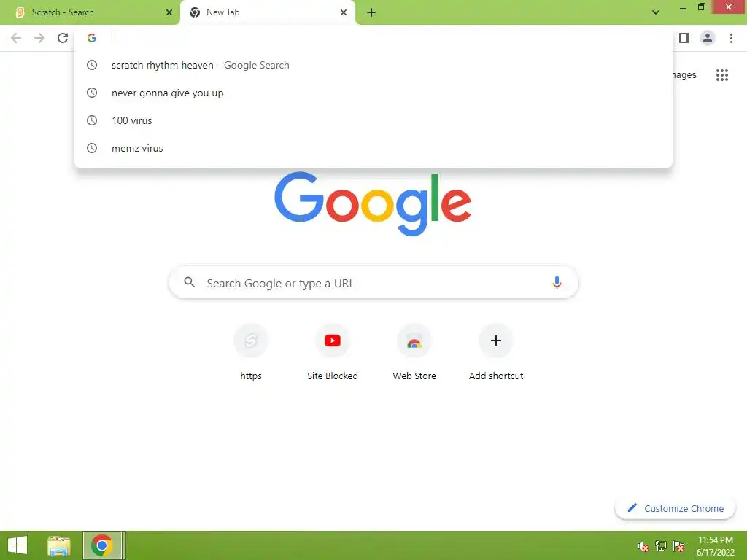Open a new tab with the plus button

point(371,12)
